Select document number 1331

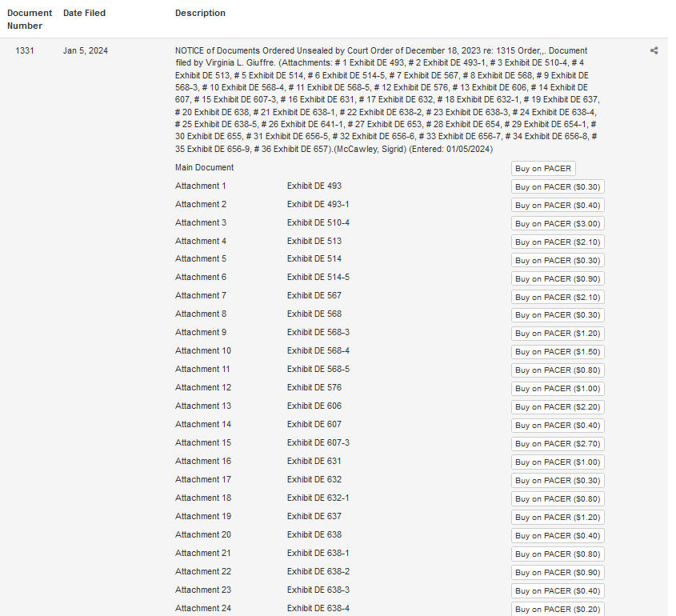(x=25, y=51)
